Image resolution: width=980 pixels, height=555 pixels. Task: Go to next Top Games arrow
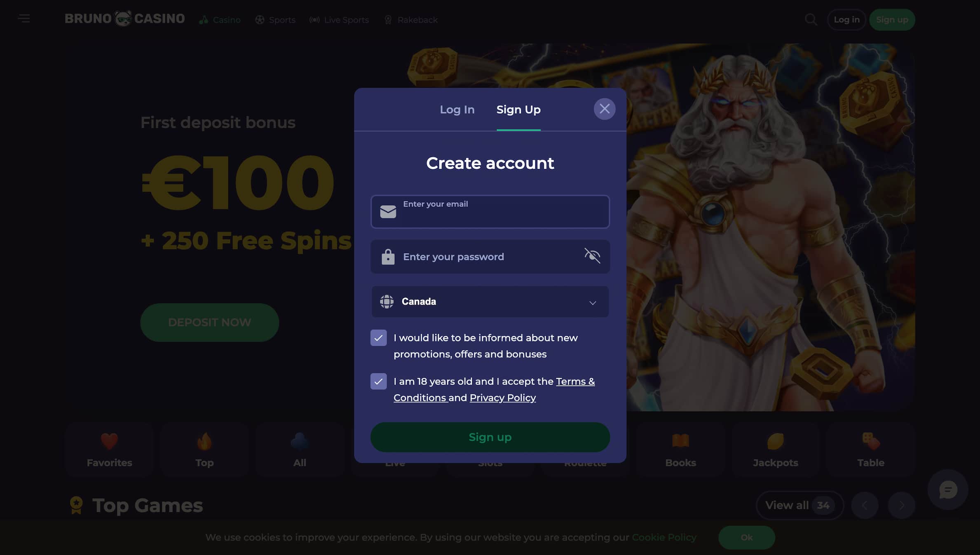(901, 505)
